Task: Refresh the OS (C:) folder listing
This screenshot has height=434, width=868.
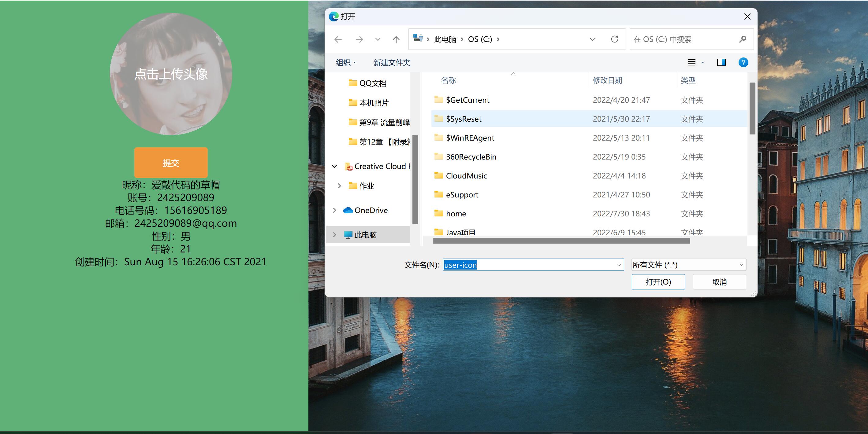Action: 614,39
